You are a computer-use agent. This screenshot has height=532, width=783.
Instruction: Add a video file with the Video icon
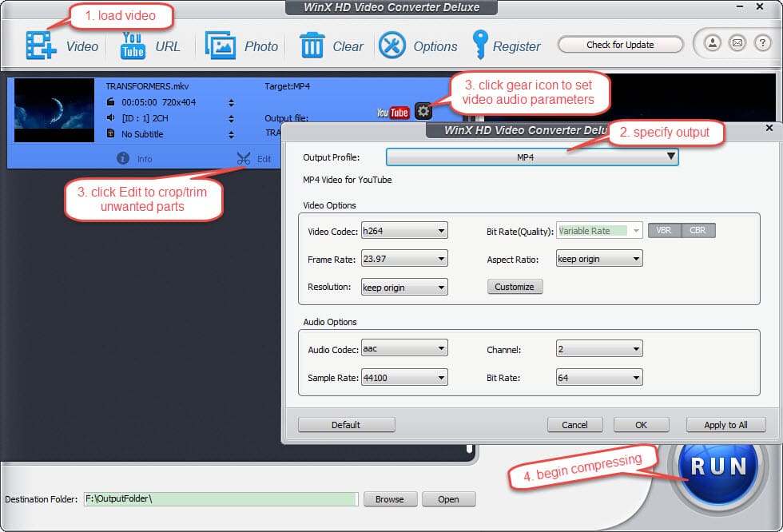click(41, 46)
